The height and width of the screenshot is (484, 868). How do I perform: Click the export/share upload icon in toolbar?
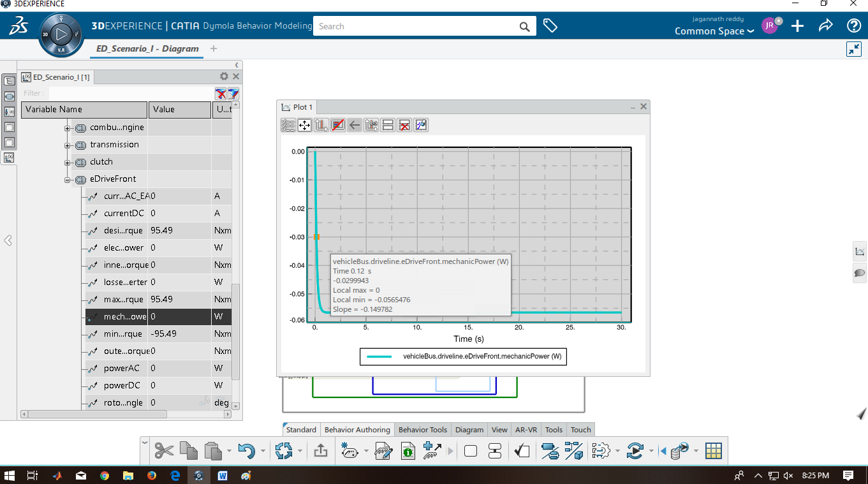[320, 451]
